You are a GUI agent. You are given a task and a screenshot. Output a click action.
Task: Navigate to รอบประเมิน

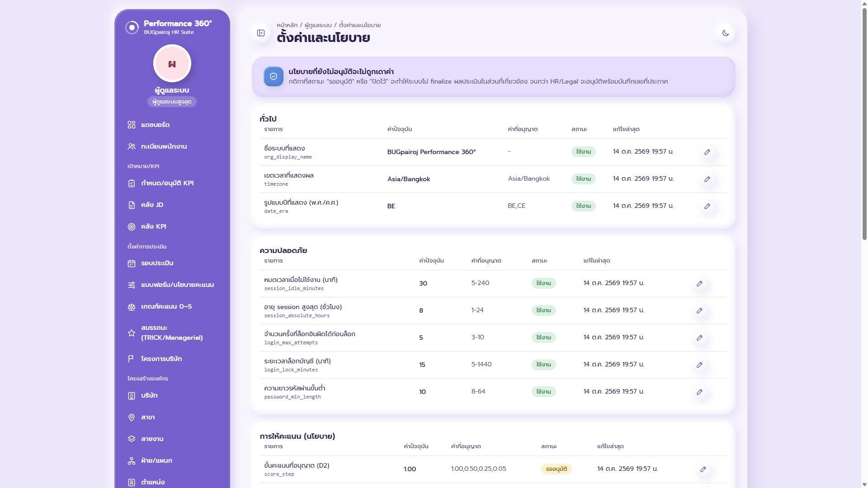(x=172, y=263)
